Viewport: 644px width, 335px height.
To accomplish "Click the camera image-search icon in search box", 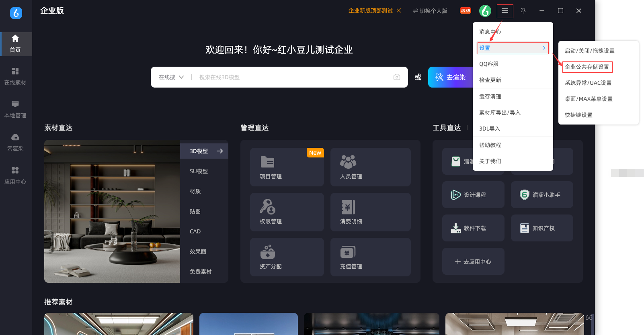I will (x=397, y=77).
